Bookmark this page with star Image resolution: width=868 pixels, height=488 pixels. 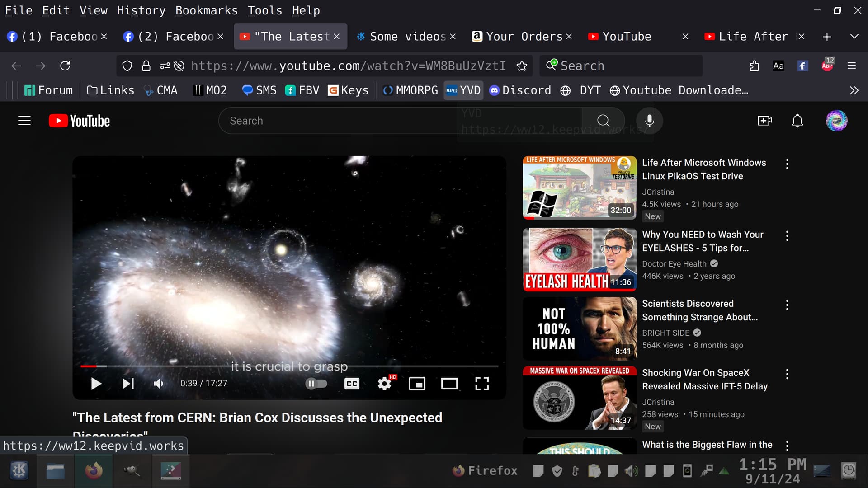point(522,66)
